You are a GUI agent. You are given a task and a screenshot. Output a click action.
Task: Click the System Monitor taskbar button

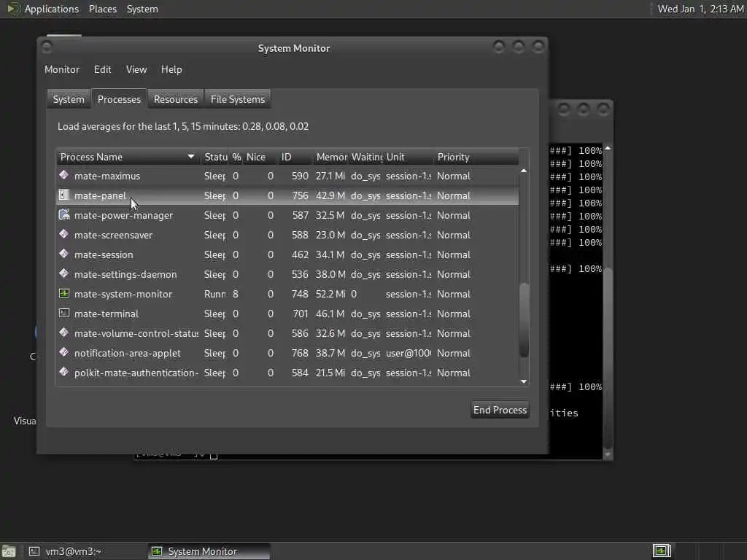pyautogui.click(x=209, y=551)
